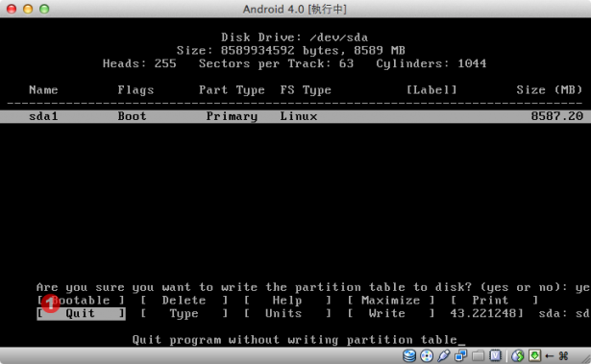Click the shared folders status icon
The height and width of the screenshot is (364, 591).
(x=478, y=355)
